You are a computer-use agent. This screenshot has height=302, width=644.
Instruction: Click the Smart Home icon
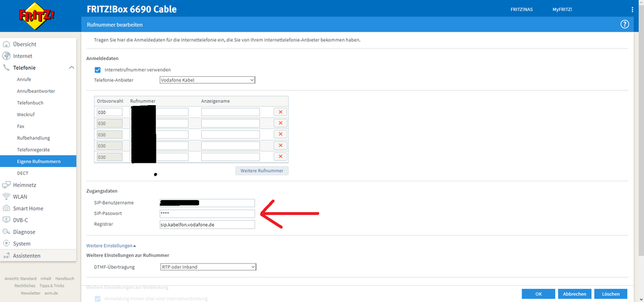click(x=6, y=208)
